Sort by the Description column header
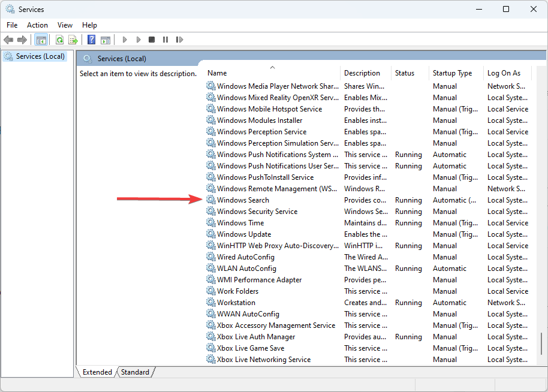 [365, 73]
